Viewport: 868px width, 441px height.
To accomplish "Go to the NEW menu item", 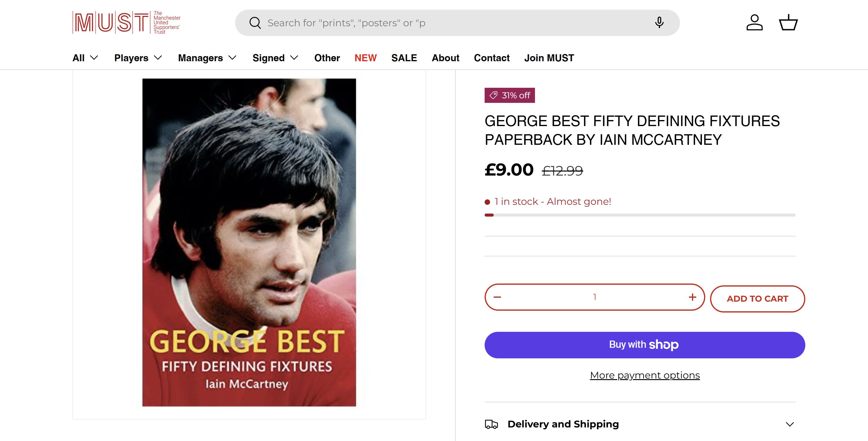I will [365, 58].
